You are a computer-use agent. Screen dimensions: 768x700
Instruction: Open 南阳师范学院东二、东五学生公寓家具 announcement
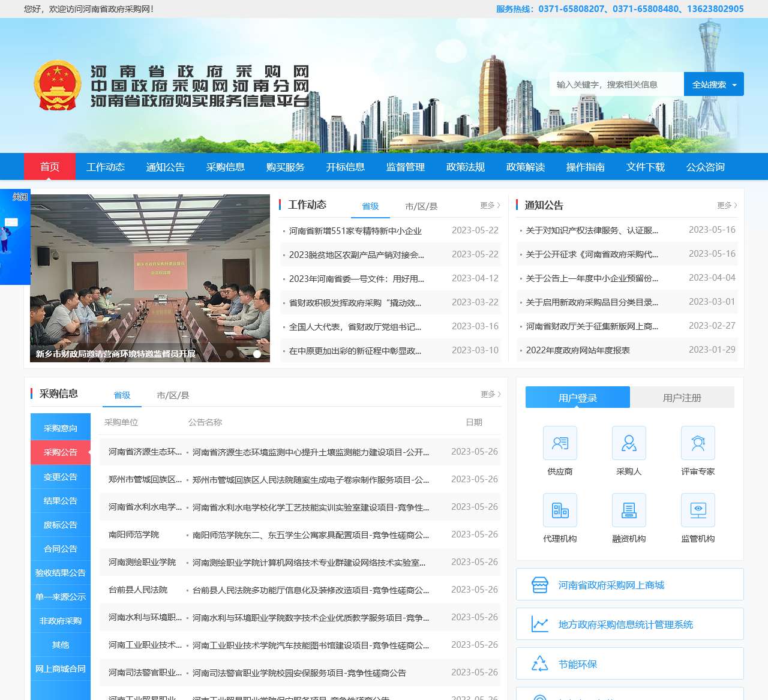pos(311,535)
